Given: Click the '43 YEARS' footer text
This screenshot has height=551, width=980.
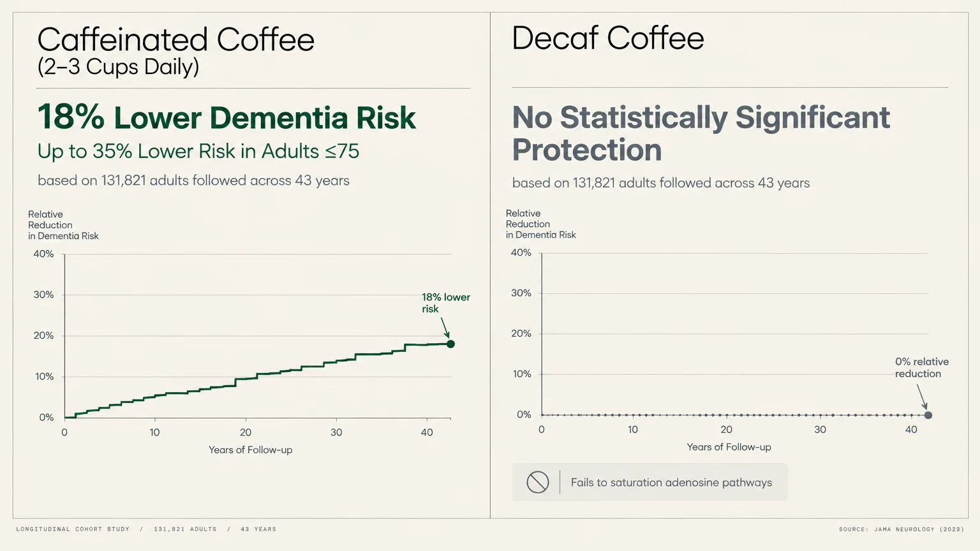Looking at the screenshot, I should pos(258,529).
